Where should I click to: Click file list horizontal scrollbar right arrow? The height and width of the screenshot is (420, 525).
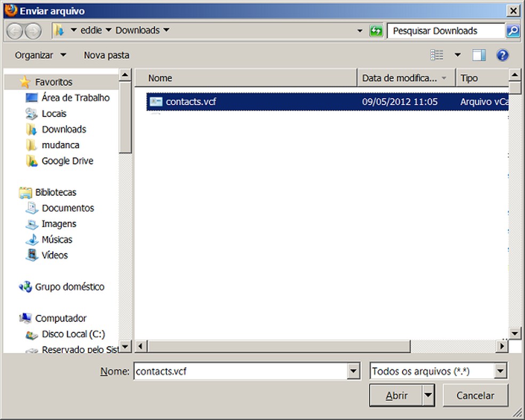point(502,346)
